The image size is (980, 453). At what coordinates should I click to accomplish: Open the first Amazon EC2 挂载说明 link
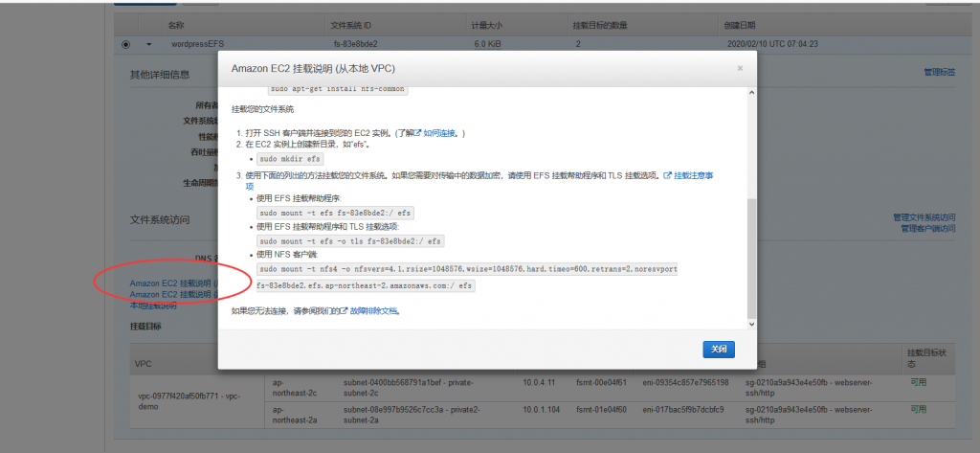coord(173,283)
